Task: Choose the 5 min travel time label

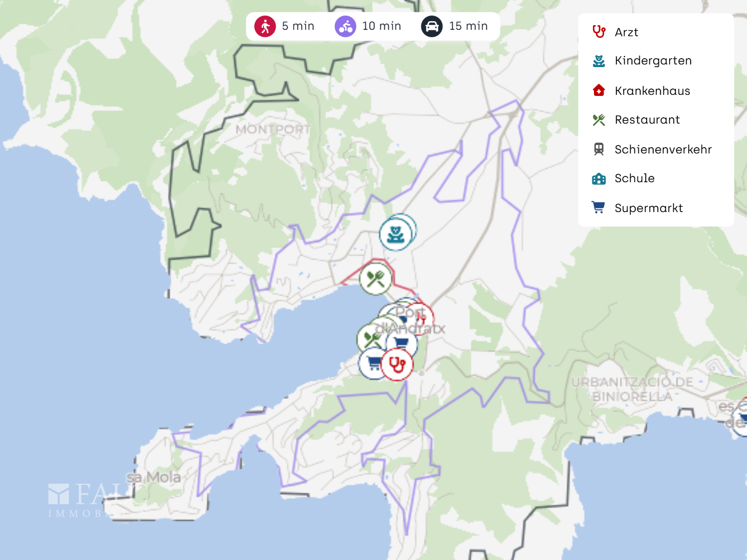Action: pos(298,26)
